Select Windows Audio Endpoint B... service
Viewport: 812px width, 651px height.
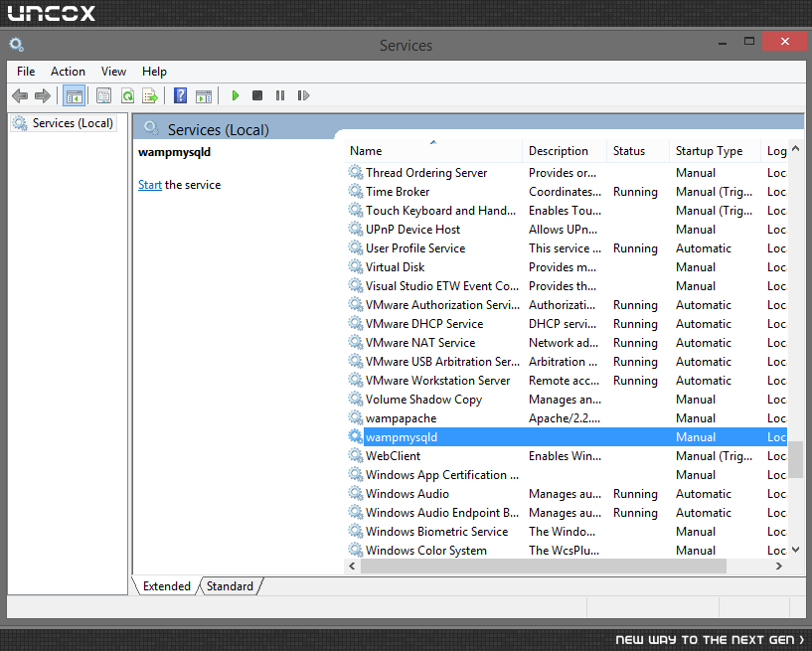click(567, 512)
